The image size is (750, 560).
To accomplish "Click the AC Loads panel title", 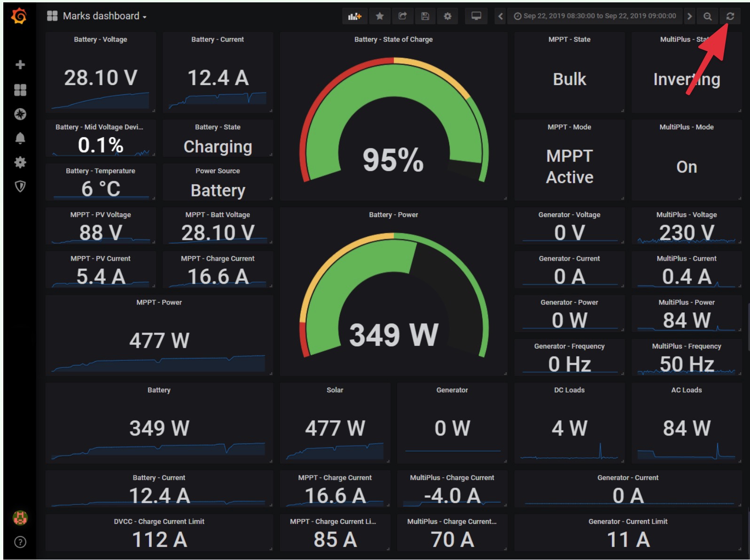I will (687, 390).
